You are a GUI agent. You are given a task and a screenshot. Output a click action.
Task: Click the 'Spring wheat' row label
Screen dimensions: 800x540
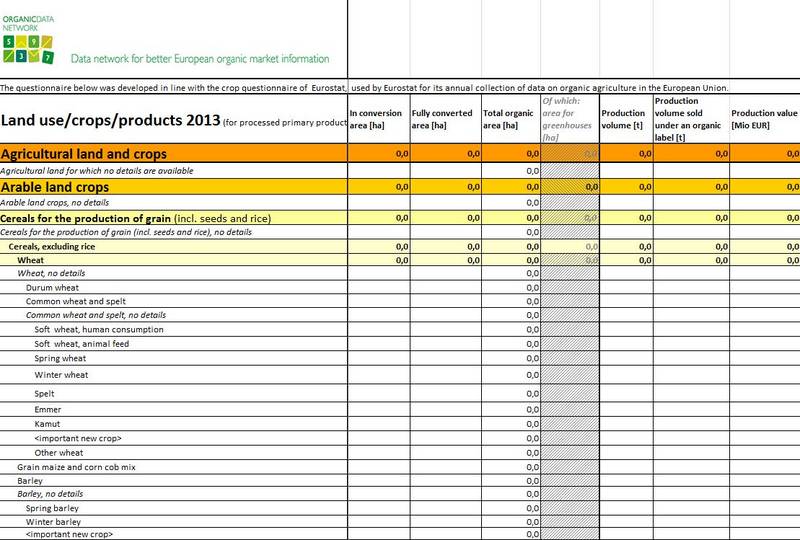[x=60, y=358]
